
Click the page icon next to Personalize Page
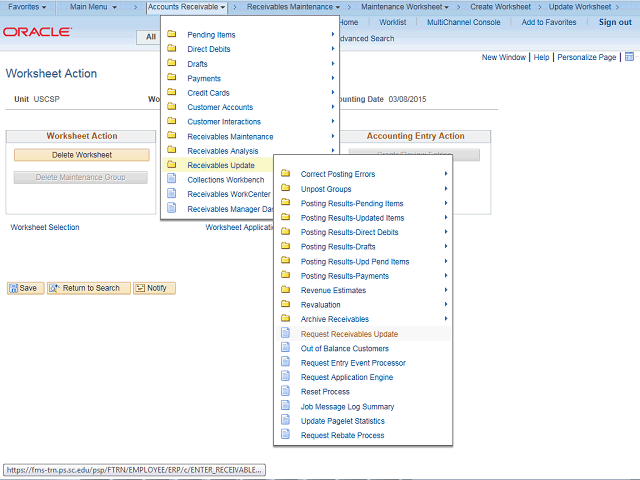(x=629, y=58)
